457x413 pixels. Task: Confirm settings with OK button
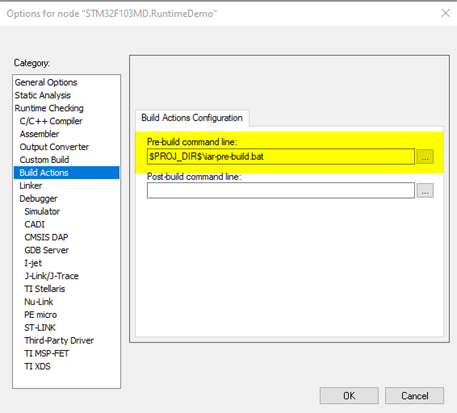pyautogui.click(x=349, y=396)
